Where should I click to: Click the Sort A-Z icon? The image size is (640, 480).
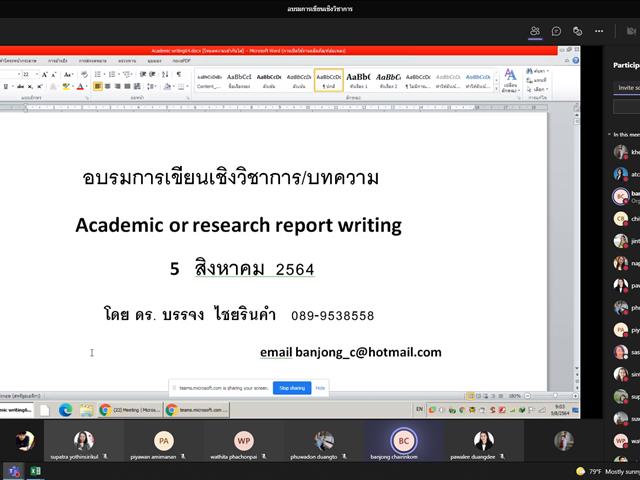pos(165,74)
